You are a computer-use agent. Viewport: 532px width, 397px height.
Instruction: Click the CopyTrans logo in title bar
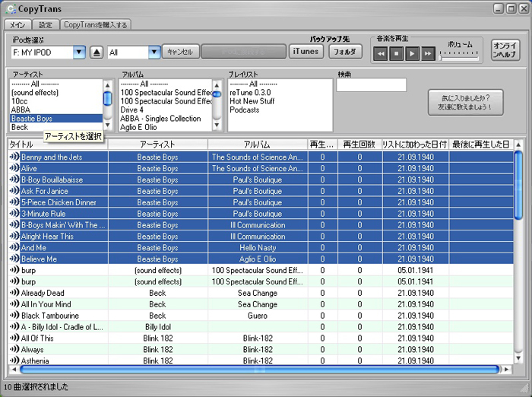click(11, 9)
